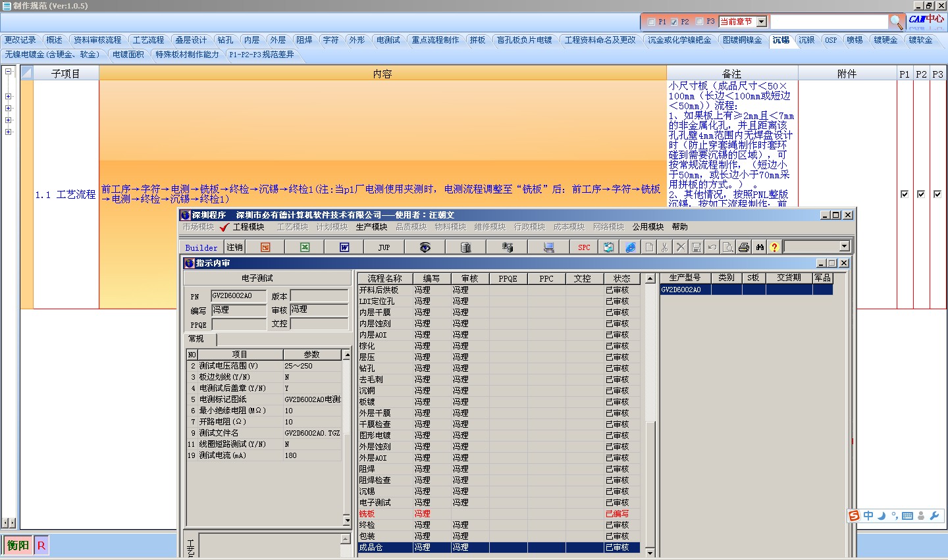The image size is (948, 560).
Task: Switch to the 沉银 tab
Action: pyautogui.click(x=806, y=40)
